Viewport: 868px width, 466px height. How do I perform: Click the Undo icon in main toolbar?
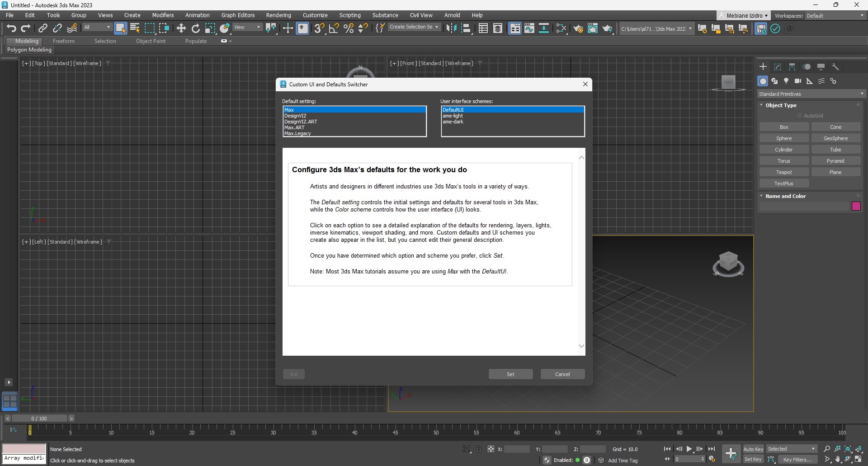[x=11, y=28]
